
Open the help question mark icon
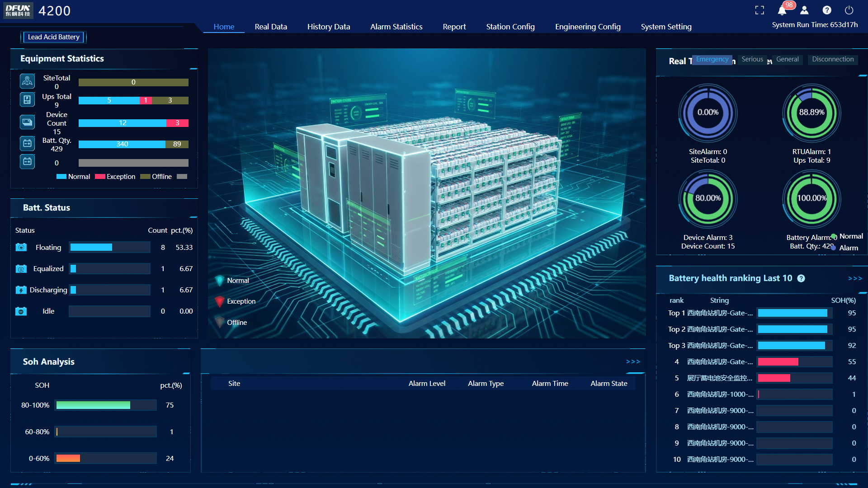tap(827, 10)
